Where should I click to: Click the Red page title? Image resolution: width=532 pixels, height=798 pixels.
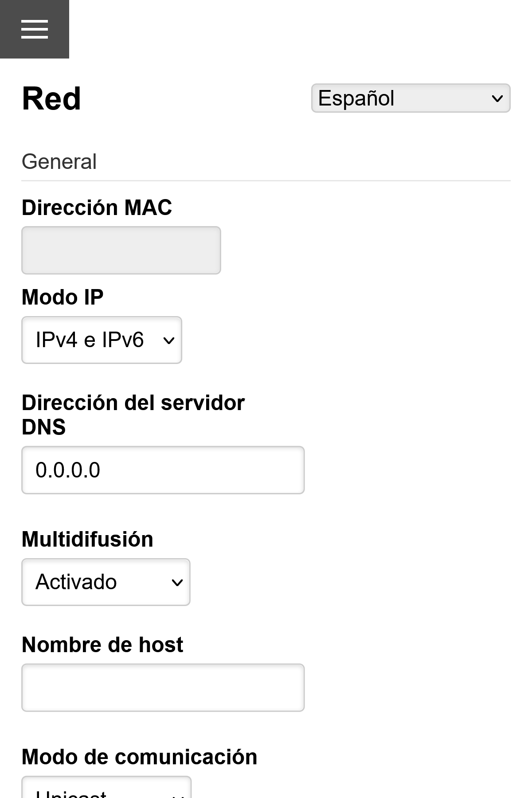coord(51,98)
